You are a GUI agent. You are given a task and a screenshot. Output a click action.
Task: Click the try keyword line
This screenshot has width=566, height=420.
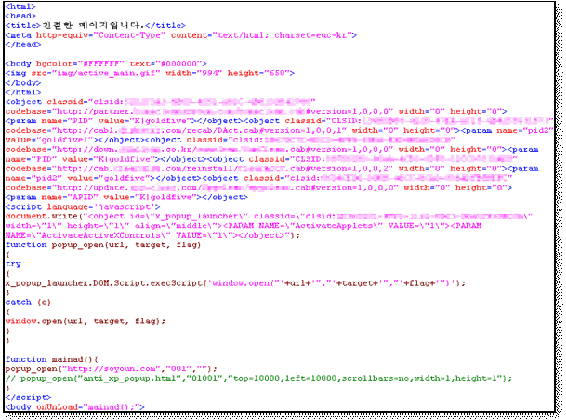13,264
